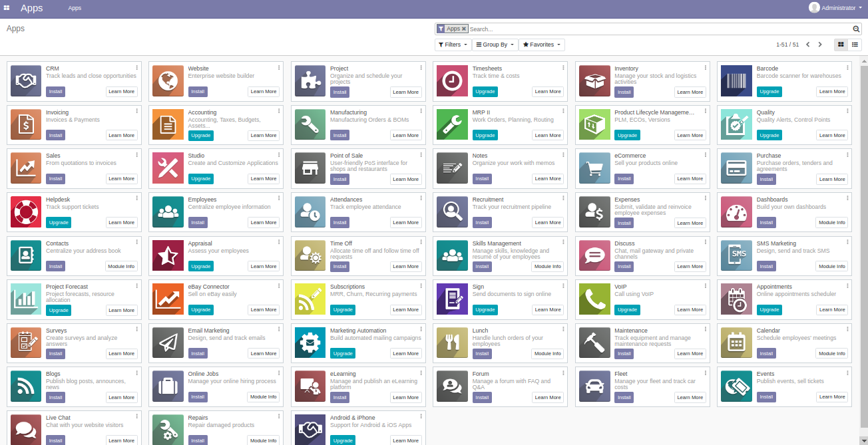Image resolution: width=868 pixels, height=445 pixels.
Task: Click the Live Chat bubbles icon
Action: [x=26, y=429]
